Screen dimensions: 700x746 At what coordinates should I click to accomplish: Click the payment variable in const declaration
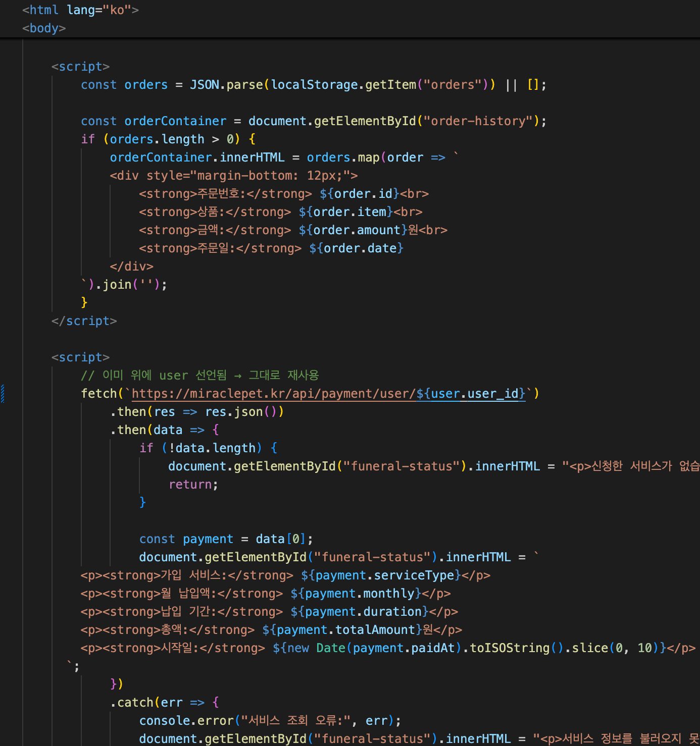pyautogui.click(x=208, y=539)
